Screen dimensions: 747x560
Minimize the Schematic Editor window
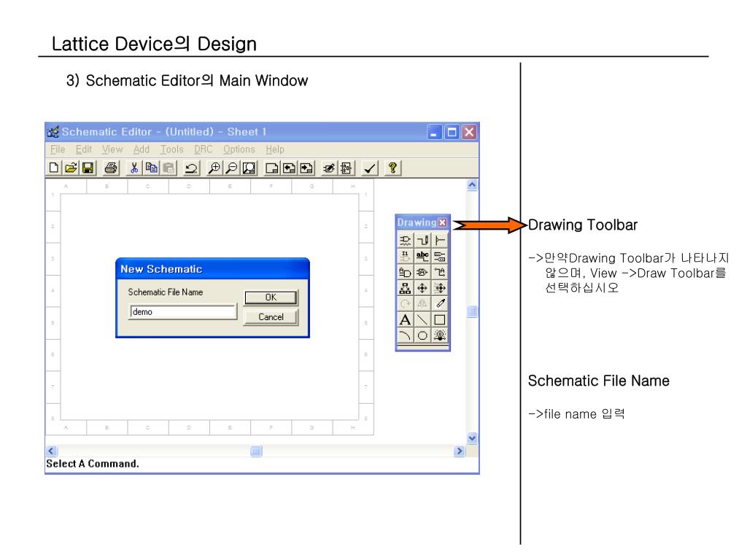point(435,132)
